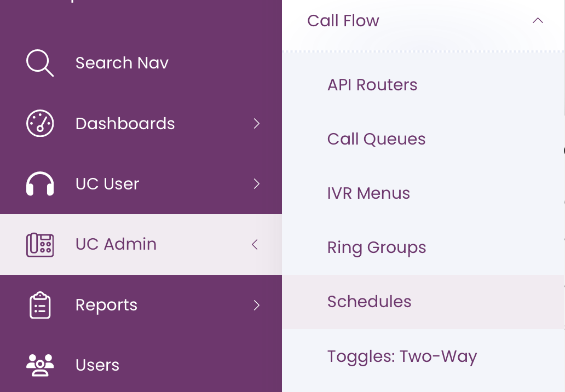Click the UC User headset icon
The height and width of the screenshot is (392, 565).
pos(39,184)
